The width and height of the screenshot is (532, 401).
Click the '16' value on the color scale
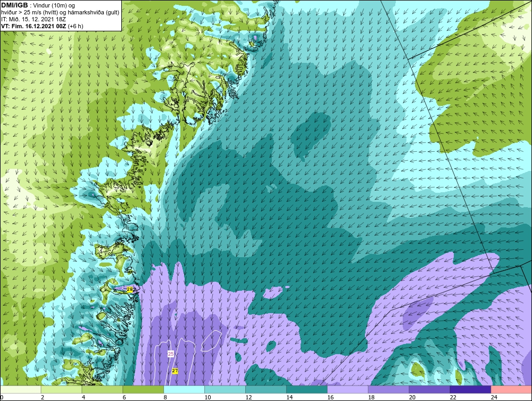[330, 397]
